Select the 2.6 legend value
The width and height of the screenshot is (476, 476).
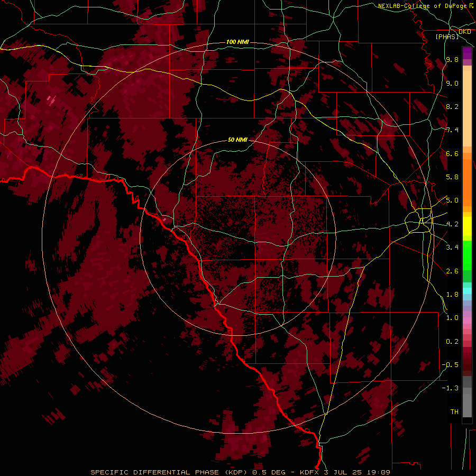click(452, 271)
